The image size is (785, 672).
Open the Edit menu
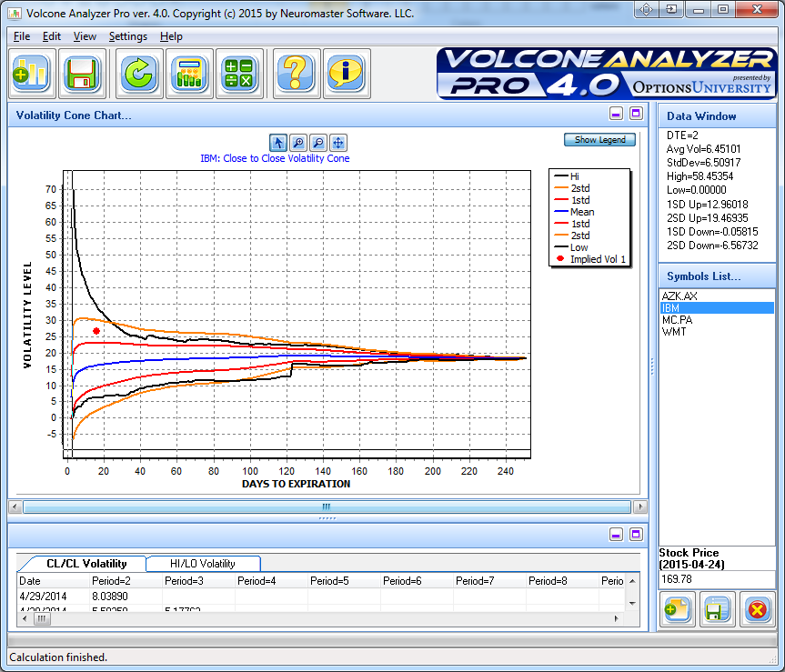[52, 36]
